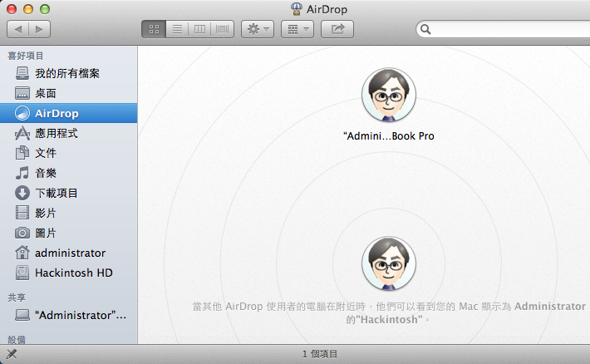Click the 文件 documents icon
The height and width of the screenshot is (364, 590).
pyautogui.click(x=22, y=153)
